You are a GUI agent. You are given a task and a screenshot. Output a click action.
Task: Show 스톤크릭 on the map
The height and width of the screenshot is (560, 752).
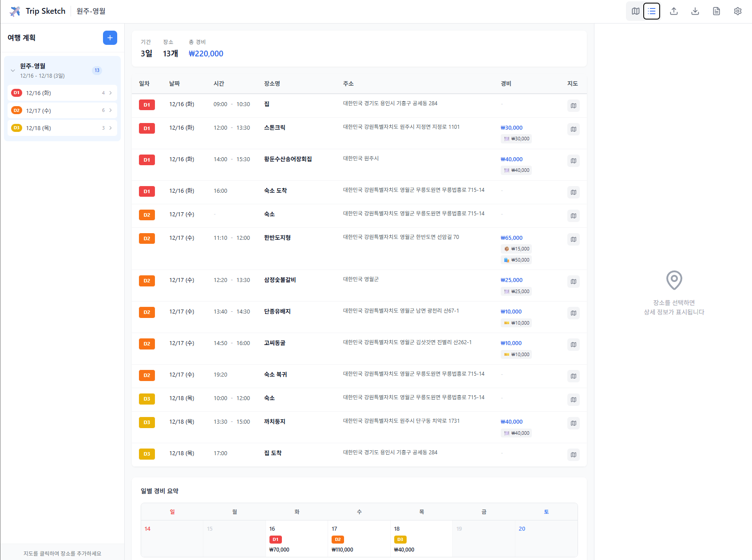tap(573, 129)
